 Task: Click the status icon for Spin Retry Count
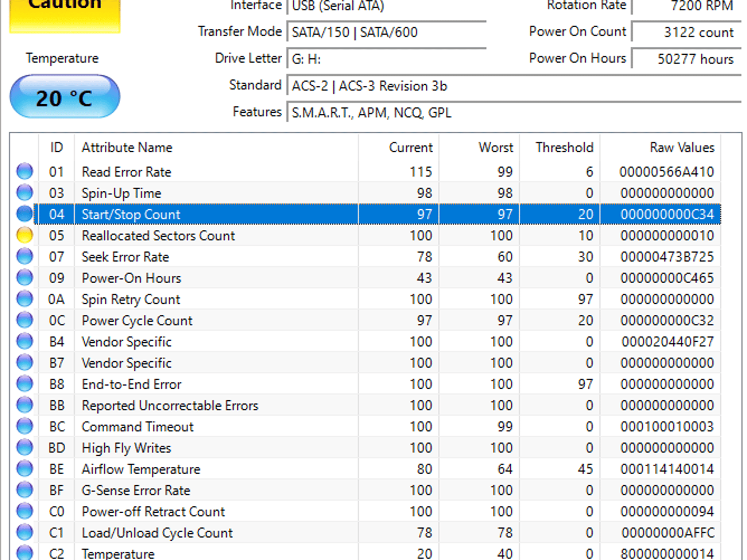(x=25, y=299)
